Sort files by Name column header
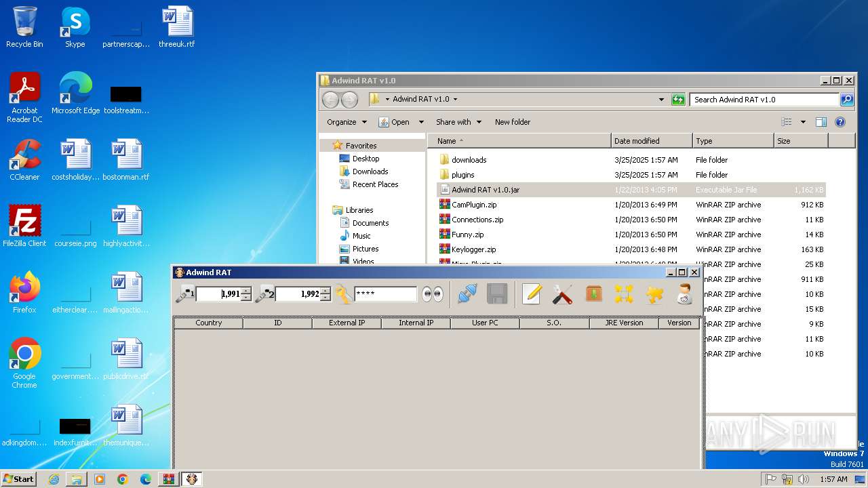This screenshot has width=868, height=488. (x=519, y=141)
